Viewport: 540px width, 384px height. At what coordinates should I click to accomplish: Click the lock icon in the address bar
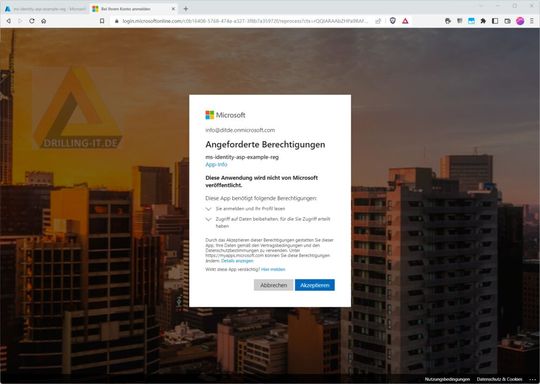click(x=117, y=21)
